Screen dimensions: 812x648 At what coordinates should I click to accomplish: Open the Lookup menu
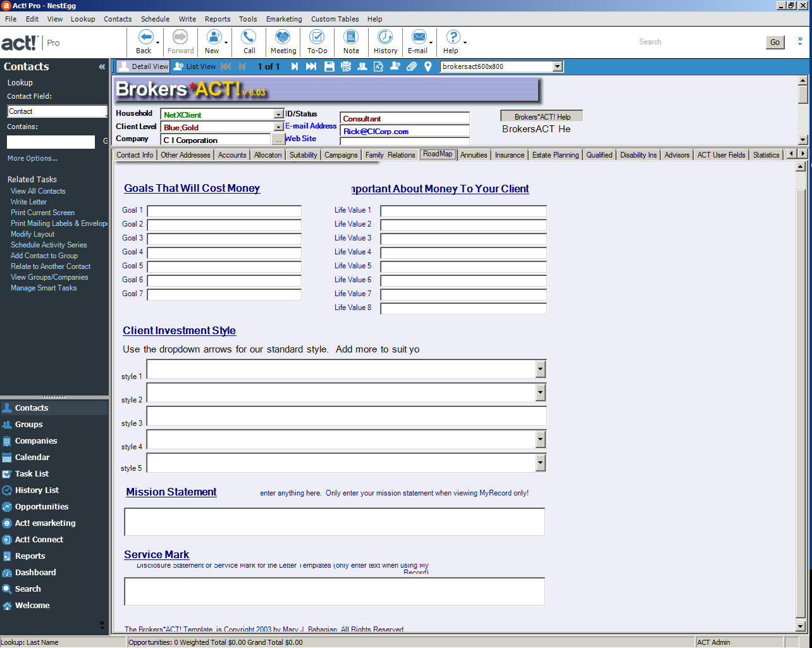(83, 19)
